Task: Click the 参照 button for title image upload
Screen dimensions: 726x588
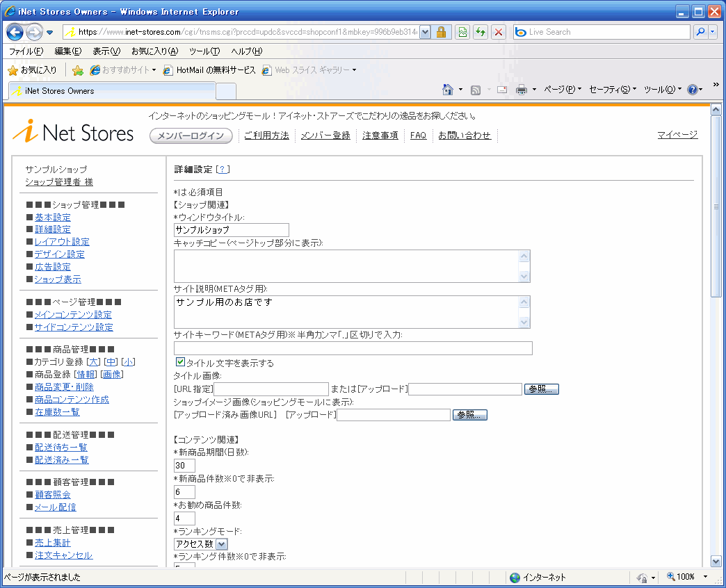Action: [542, 389]
